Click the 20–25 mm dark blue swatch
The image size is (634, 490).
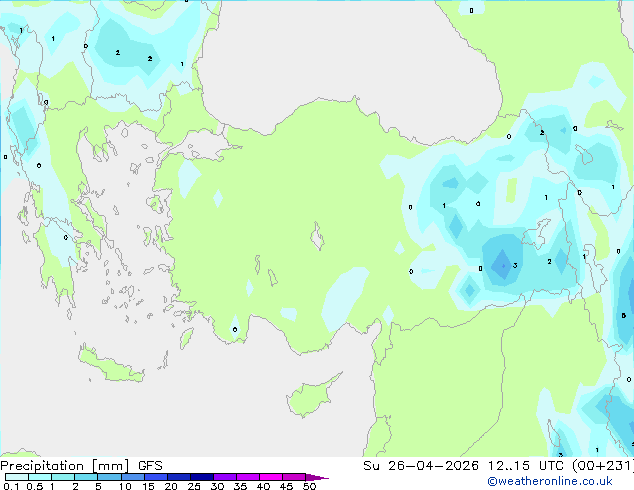click(x=178, y=477)
